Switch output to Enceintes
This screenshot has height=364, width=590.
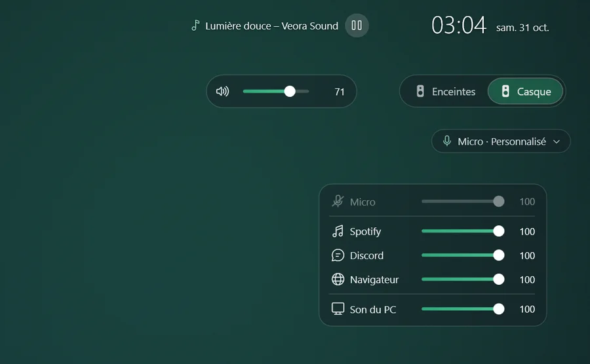[x=446, y=91]
